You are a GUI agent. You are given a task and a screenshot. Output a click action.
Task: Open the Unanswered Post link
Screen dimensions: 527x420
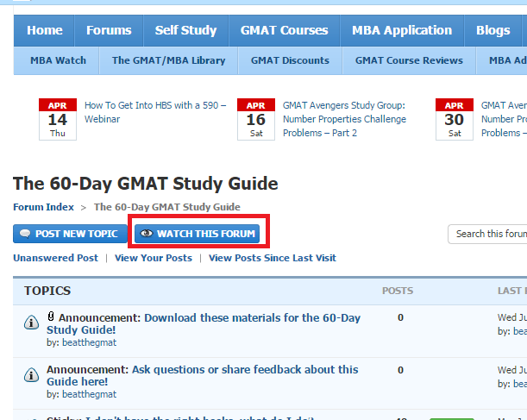(55, 258)
